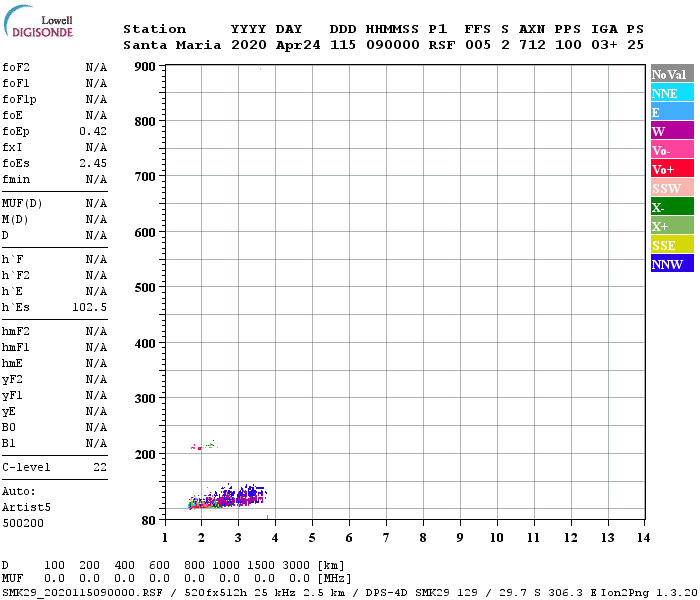This screenshot has height=600, width=700.
Task: Click the NNW dark blue legend swatch
Action: [672, 263]
